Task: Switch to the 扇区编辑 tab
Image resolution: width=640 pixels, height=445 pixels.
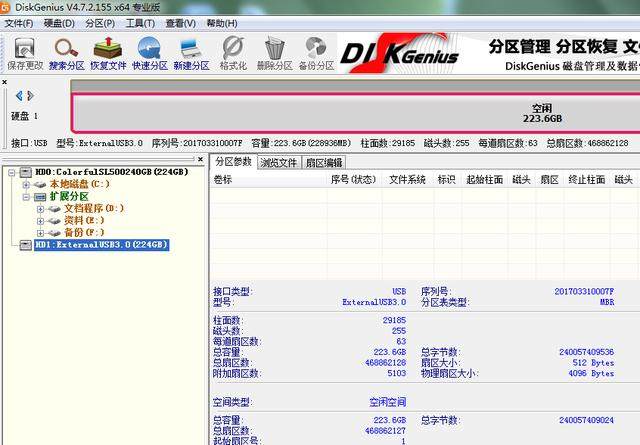Action: coord(323,162)
